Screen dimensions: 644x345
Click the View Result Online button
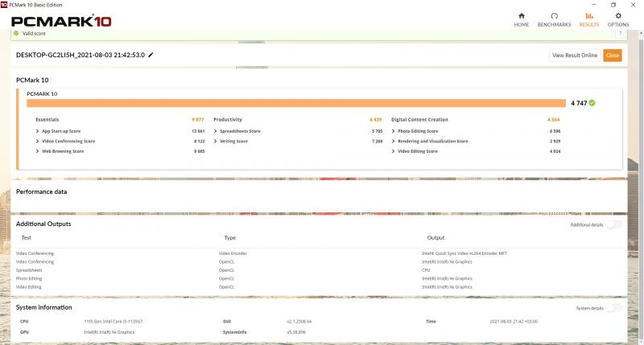[575, 55]
